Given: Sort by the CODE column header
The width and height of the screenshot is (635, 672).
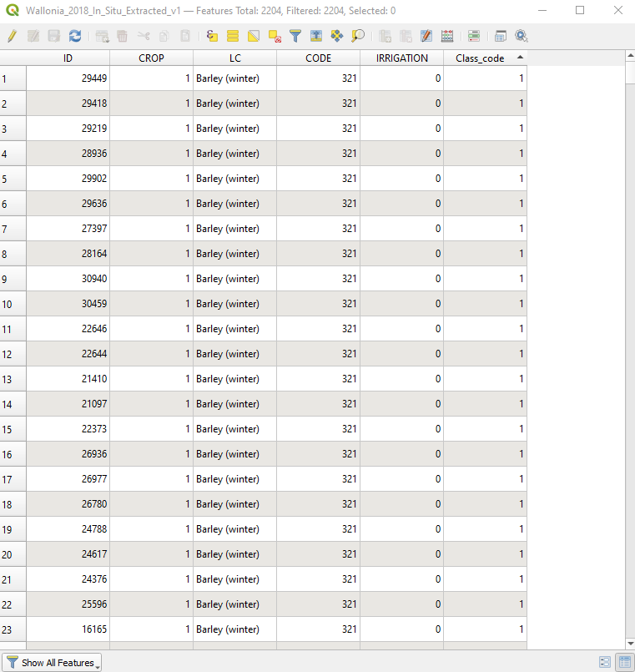Looking at the screenshot, I should point(319,58).
